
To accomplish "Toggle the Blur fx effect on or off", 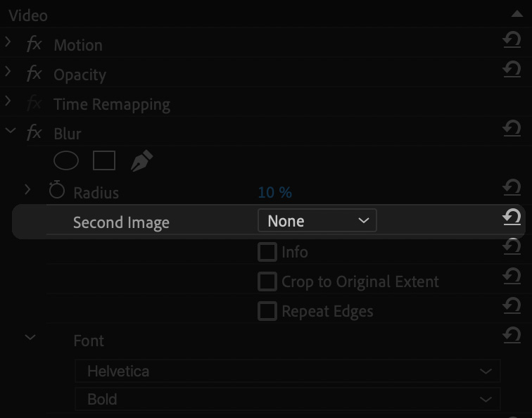I will [34, 132].
